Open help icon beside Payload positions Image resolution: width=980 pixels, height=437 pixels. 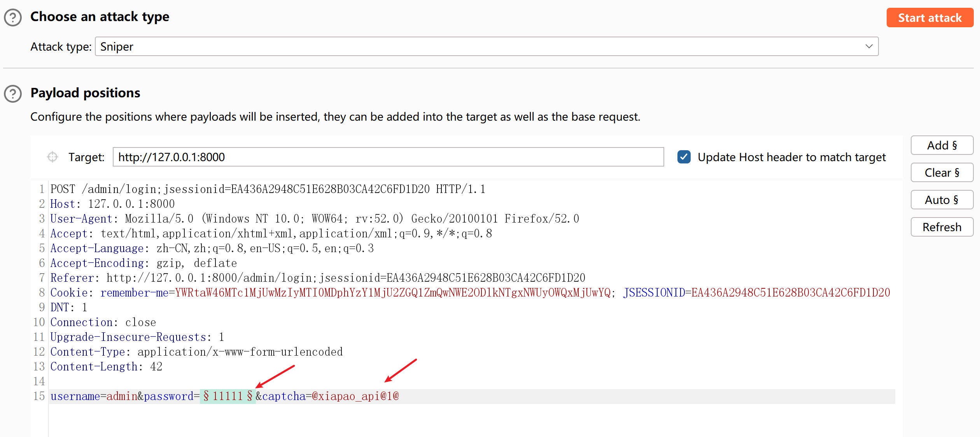13,94
